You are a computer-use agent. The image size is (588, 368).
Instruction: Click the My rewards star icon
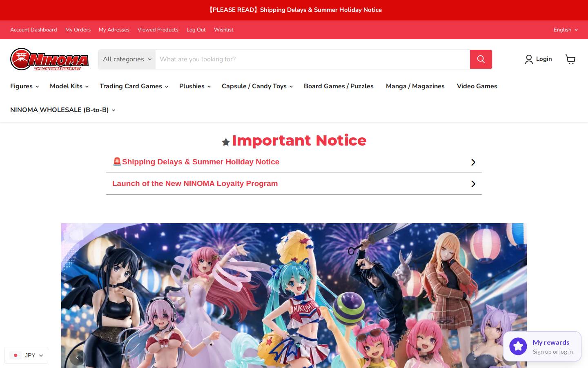pos(518,347)
